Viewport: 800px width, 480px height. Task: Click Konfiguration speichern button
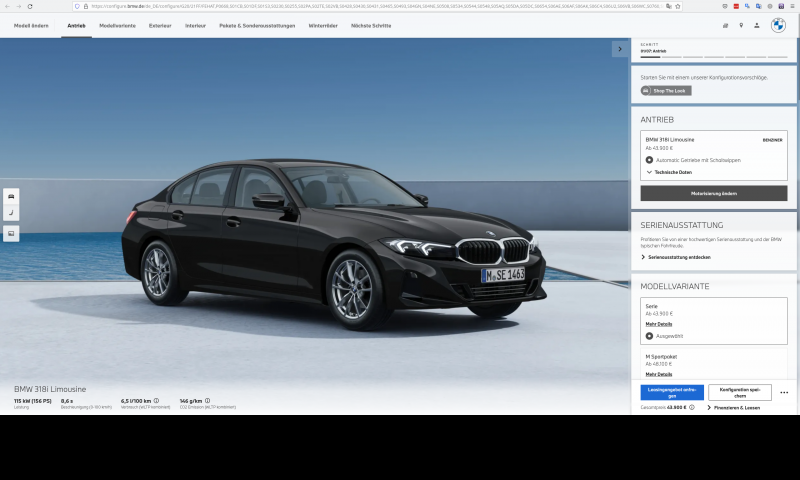740,392
